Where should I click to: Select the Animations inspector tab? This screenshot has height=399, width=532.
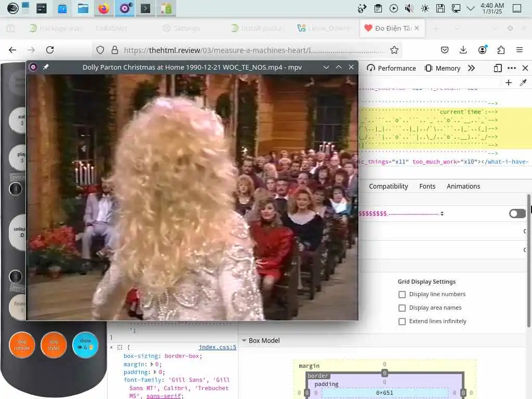(463, 187)
